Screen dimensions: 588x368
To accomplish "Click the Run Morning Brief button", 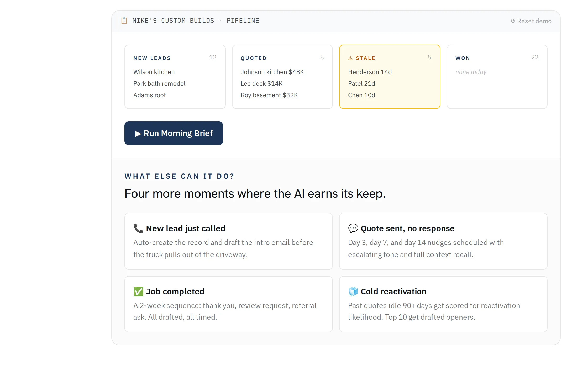I will point(174,133).
